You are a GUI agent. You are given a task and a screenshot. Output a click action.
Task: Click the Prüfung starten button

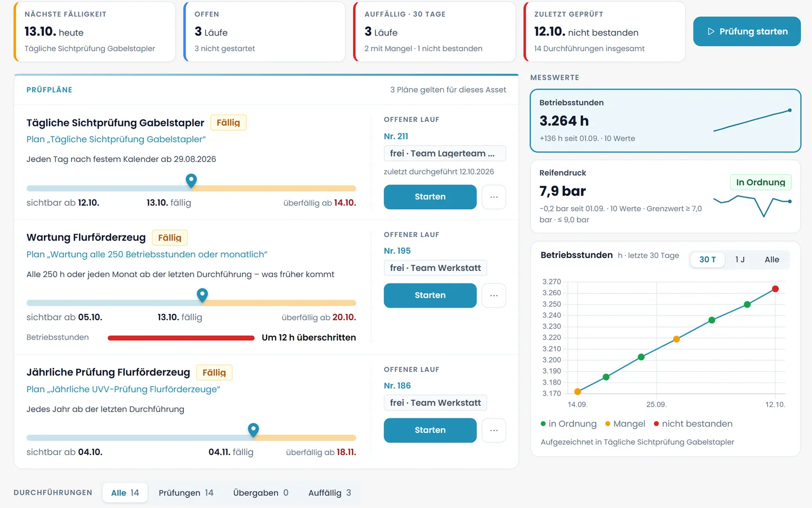click(x=747, y=32)
